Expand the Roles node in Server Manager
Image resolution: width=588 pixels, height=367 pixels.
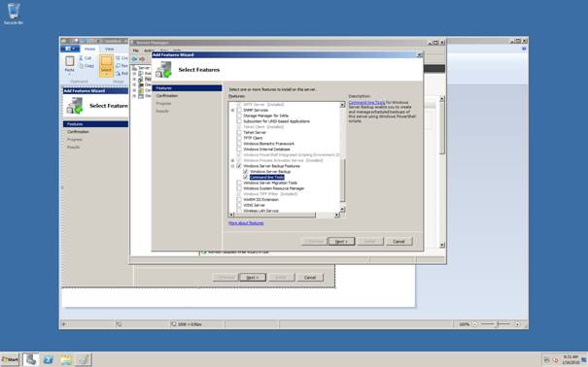134,74
